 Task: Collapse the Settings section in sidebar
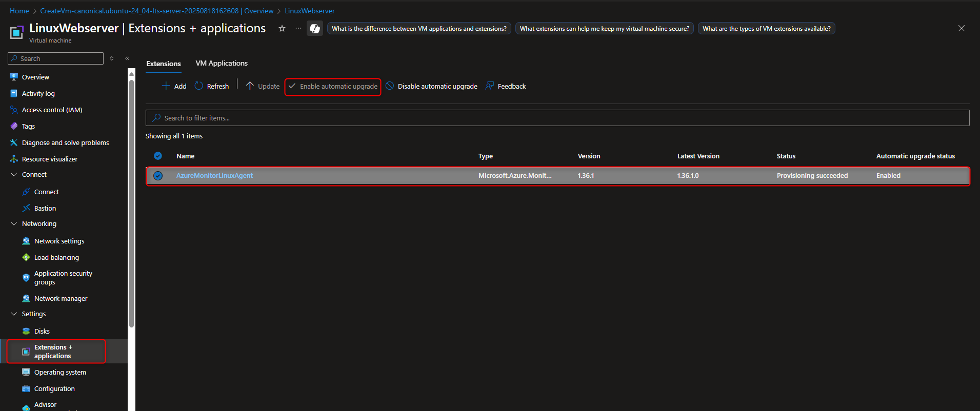click(x=14, y=314)
